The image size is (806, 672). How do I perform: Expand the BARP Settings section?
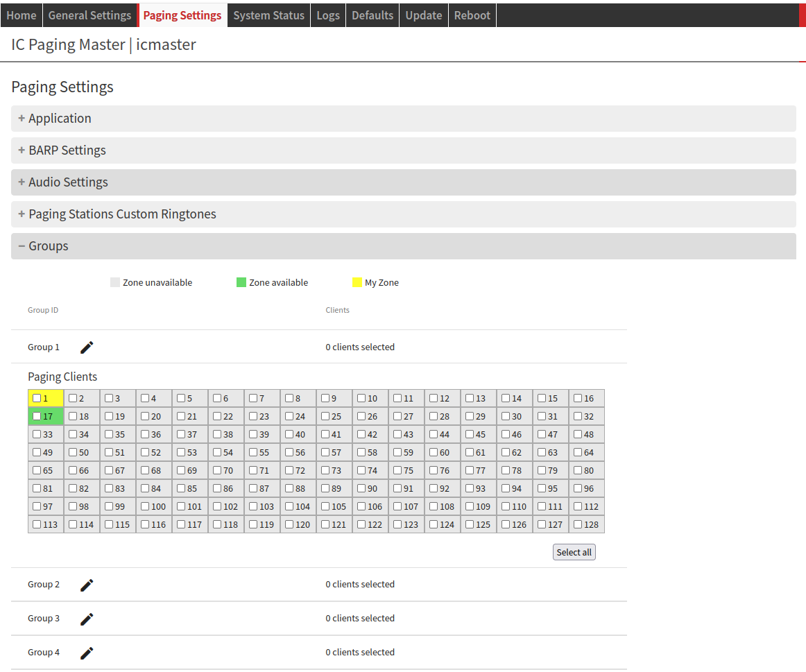point(67,150)
